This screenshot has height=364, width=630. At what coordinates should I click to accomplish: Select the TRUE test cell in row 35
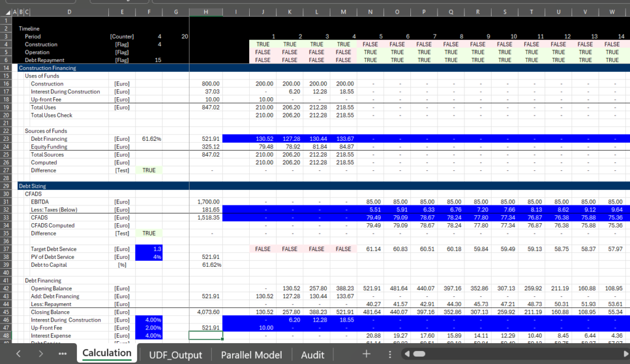point(149,234)
